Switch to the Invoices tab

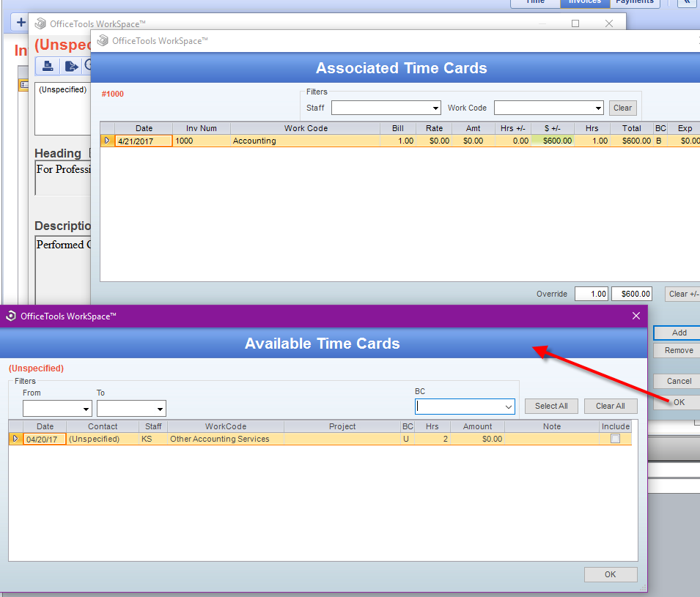click(585, 2)
